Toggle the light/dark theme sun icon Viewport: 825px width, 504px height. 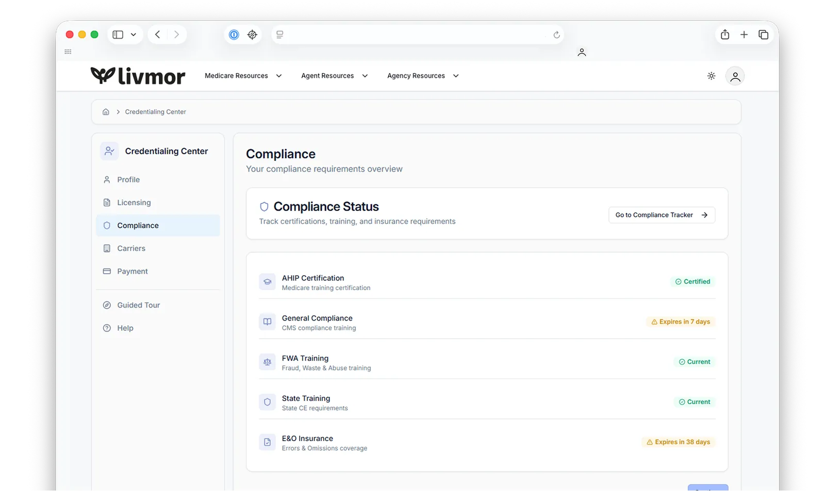pyautogui.click(x=711, y=76)
